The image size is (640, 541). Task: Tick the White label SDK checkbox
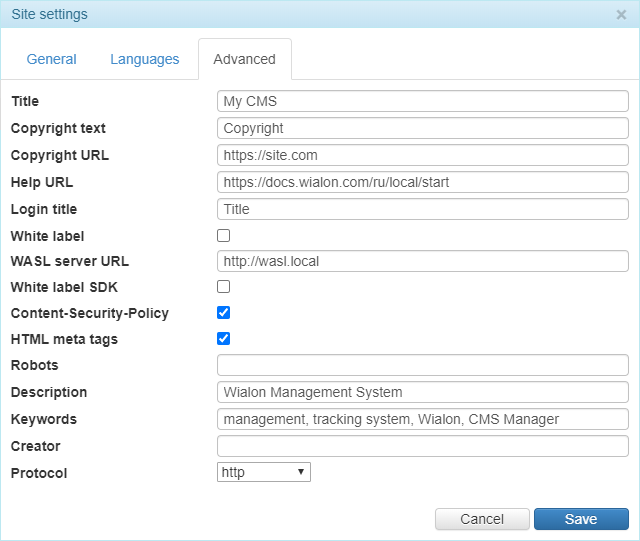click(224, 287)
